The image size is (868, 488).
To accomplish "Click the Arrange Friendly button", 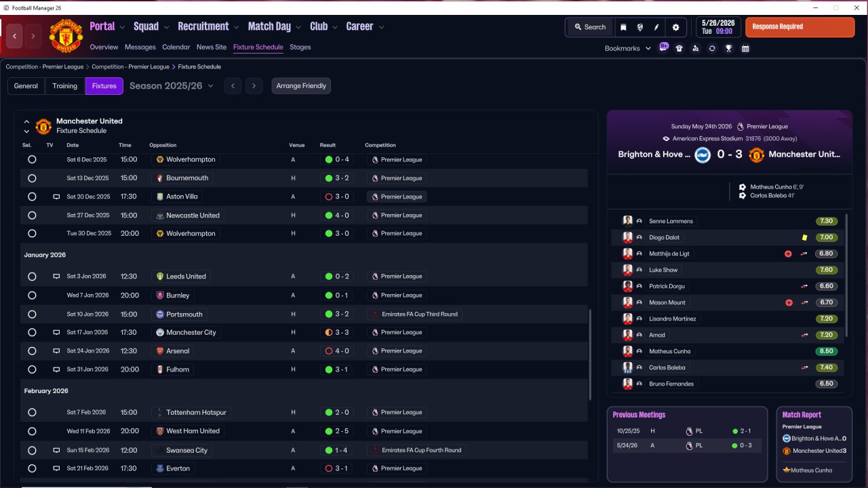I will point(301,86).
